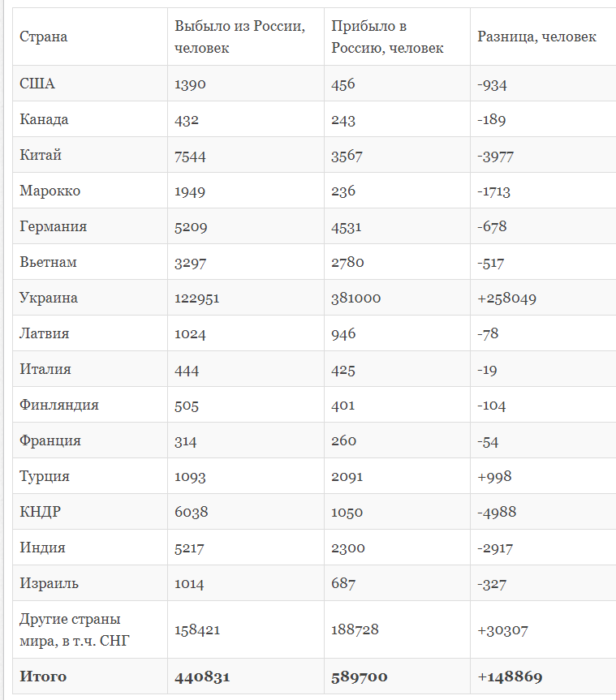Click the +148869 total difference value
The width and height of the screenshot is (616, 700).
[x=510, y=676]
